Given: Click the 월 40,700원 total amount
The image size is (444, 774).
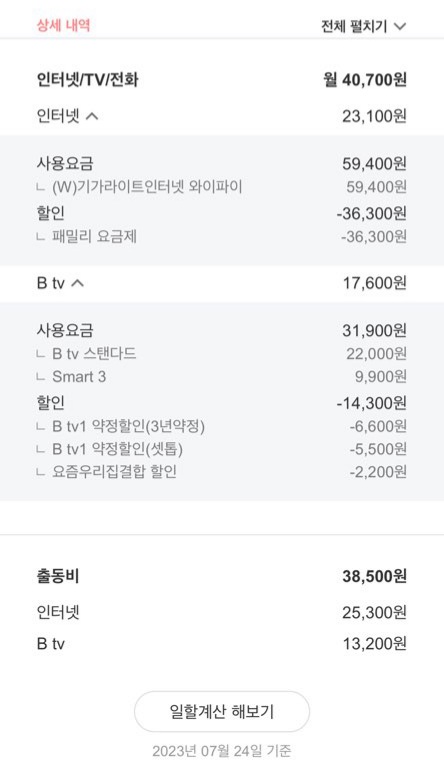Looking at the screenshot, I should (x=365, y=79).
